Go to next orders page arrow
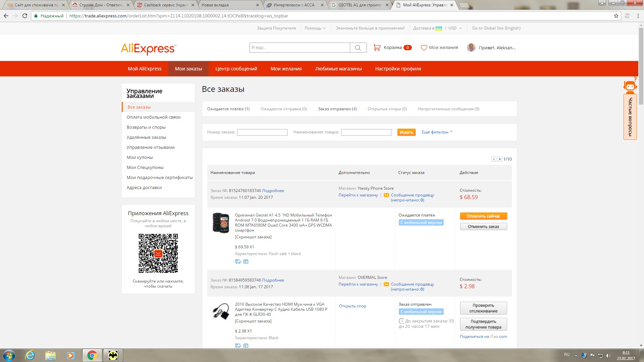The width and height of the screenshot is (644, 362). (x=500, y=159)
